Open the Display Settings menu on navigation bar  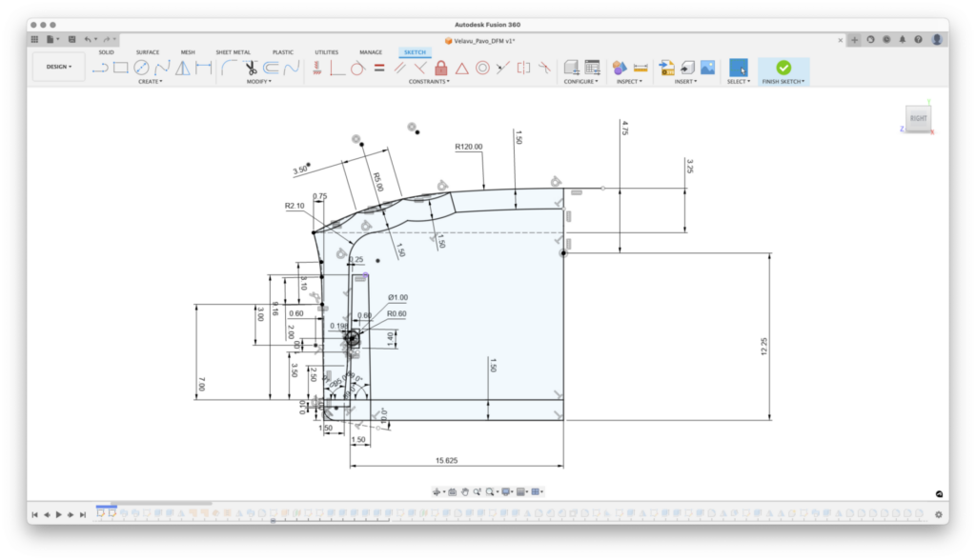506,492
